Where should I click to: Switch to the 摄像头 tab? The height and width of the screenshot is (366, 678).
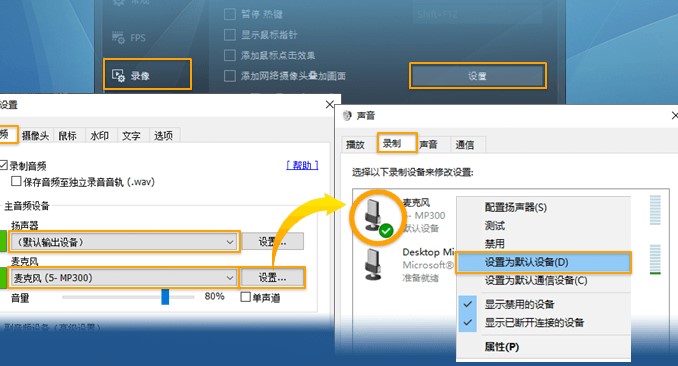(x=35, y=136)
